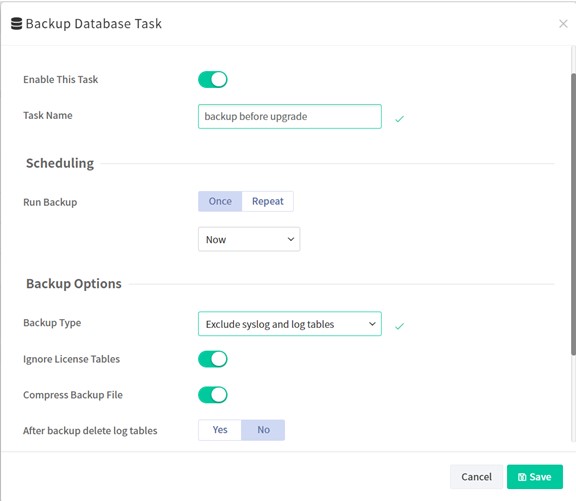This screenshot has width=576, height=501.
Task: Focus the Task Name text field
Action: tap(290, 116)
